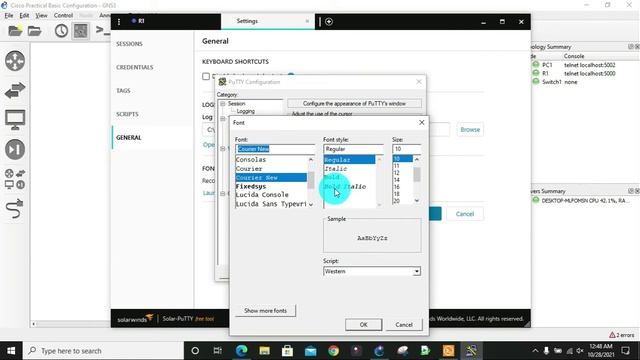Open the Solar-PuTTY three-dot menu
This screenshot has height=360, width=640.
pos(119,22)
